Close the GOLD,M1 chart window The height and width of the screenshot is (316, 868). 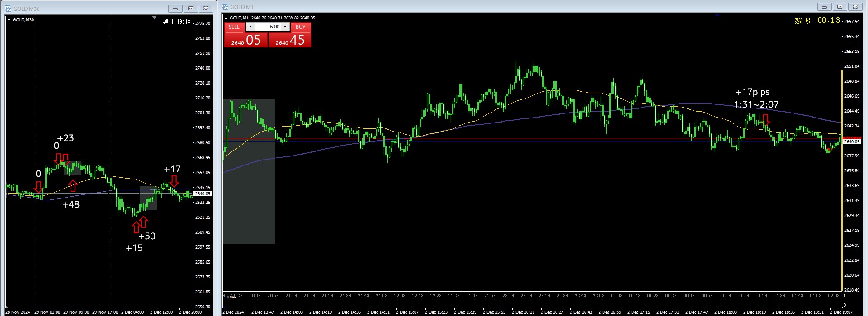(x=855, y=7)
